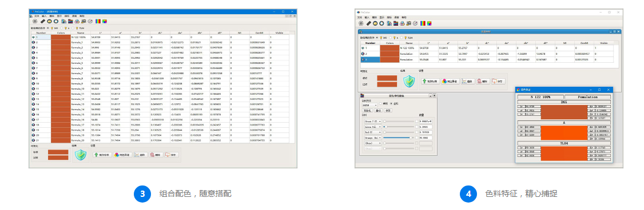This screenshot has width=644, height=210.
Task: Click the trash delete button in right window
Action: (x=483, y=81)
